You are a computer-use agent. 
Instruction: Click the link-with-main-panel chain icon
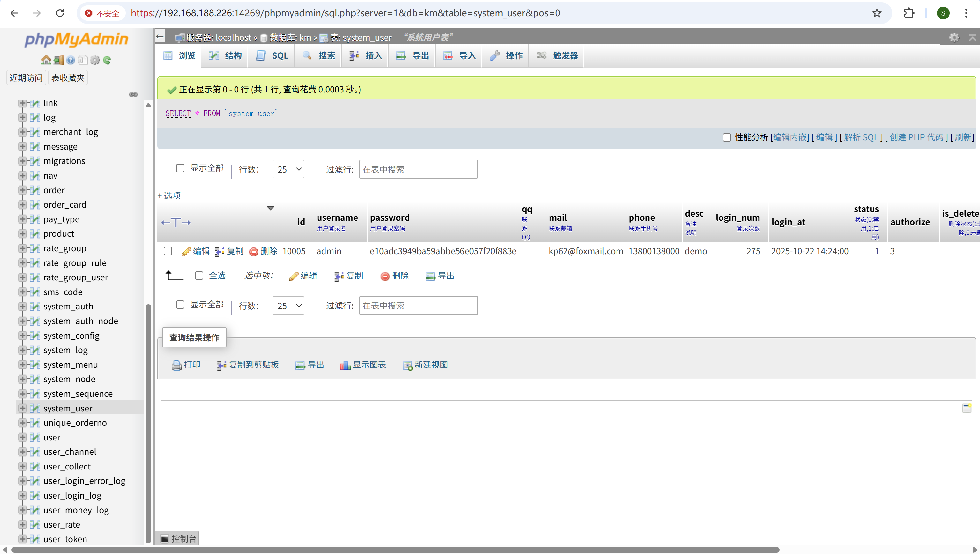click(x=133, y=94)
